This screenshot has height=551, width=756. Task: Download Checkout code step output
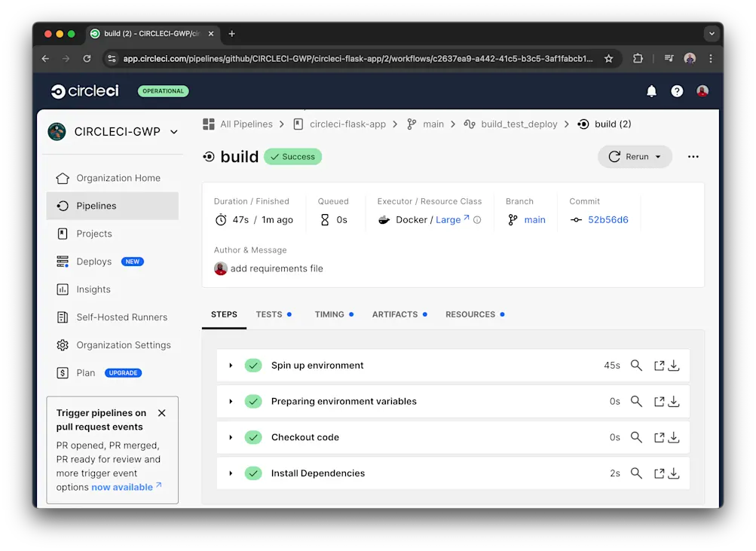tap(674, 437)
